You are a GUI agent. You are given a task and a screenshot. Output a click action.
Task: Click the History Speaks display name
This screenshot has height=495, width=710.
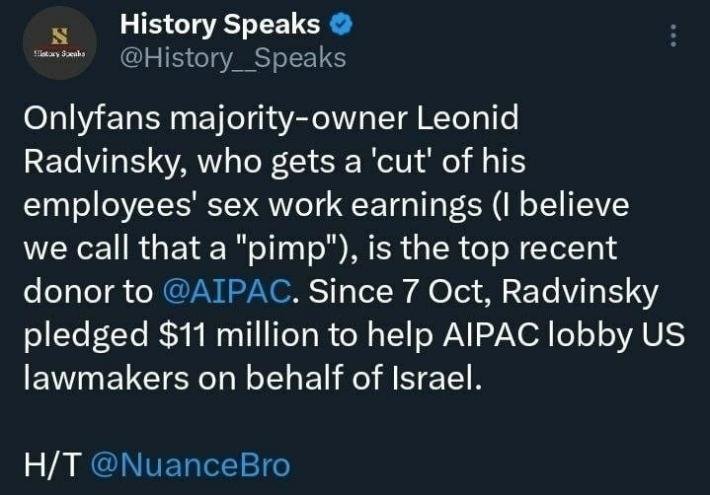pyautogui.click(x=219, y=23)
